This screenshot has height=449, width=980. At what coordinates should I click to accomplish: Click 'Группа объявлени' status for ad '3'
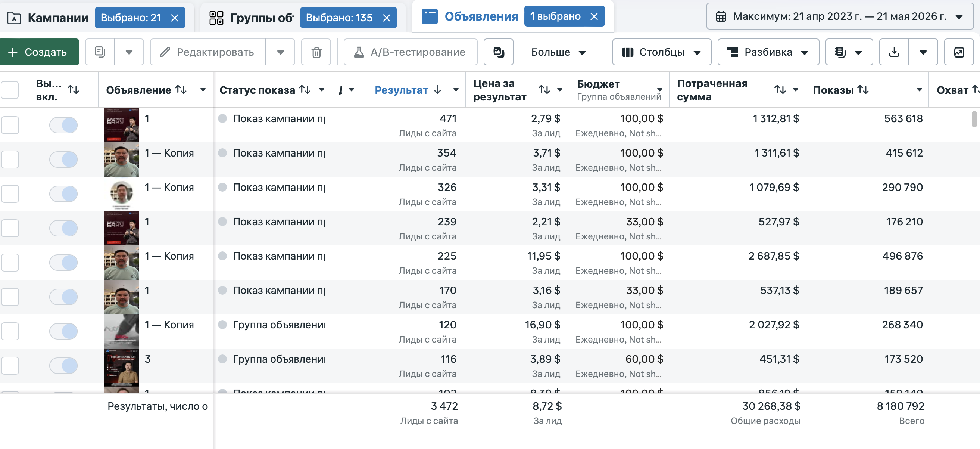[x=279, y=359]
